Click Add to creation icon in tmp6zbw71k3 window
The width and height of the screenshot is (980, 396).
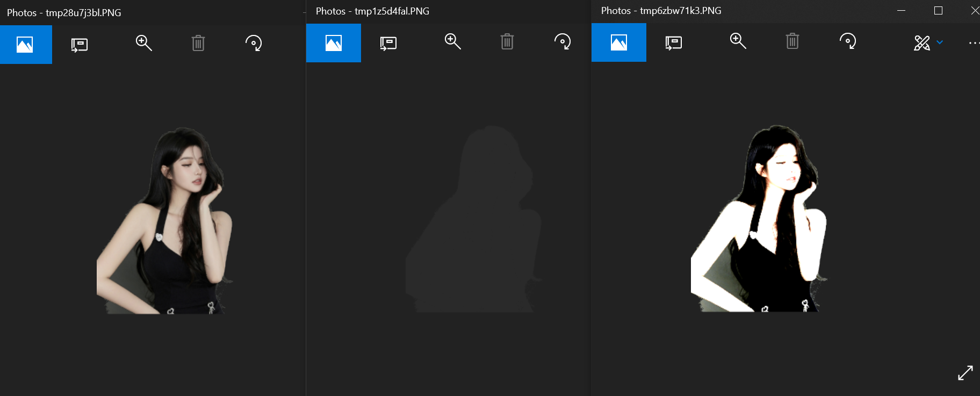pos(673,42)
